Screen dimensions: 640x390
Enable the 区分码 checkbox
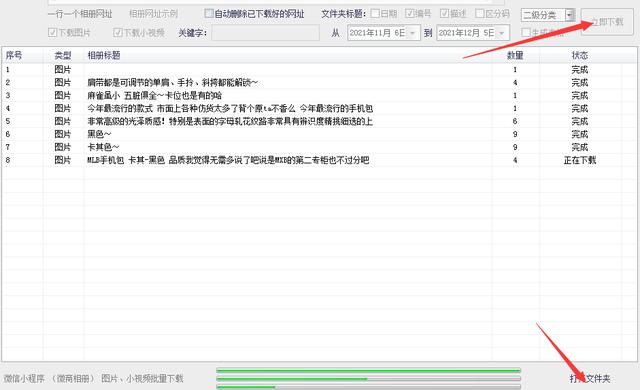pos(480,14)
